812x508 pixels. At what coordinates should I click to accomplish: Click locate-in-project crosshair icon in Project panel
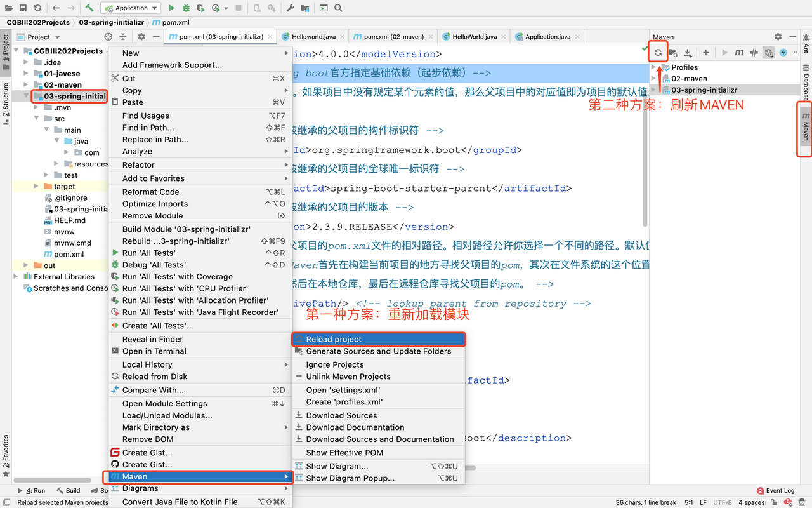pyautogui.click(x=108, y=37)
